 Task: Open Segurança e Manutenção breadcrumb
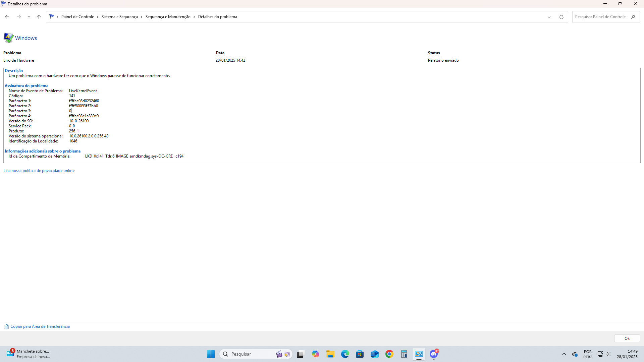coord(168,17)
